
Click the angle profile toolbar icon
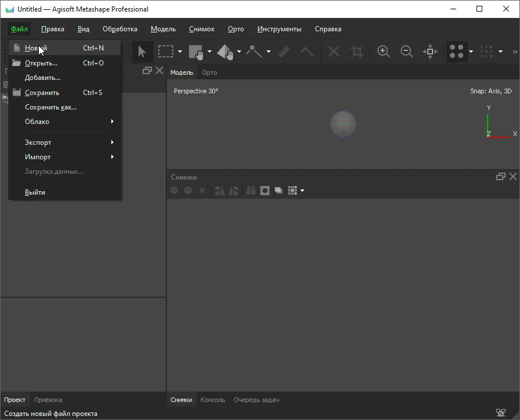tap(307, 52)
